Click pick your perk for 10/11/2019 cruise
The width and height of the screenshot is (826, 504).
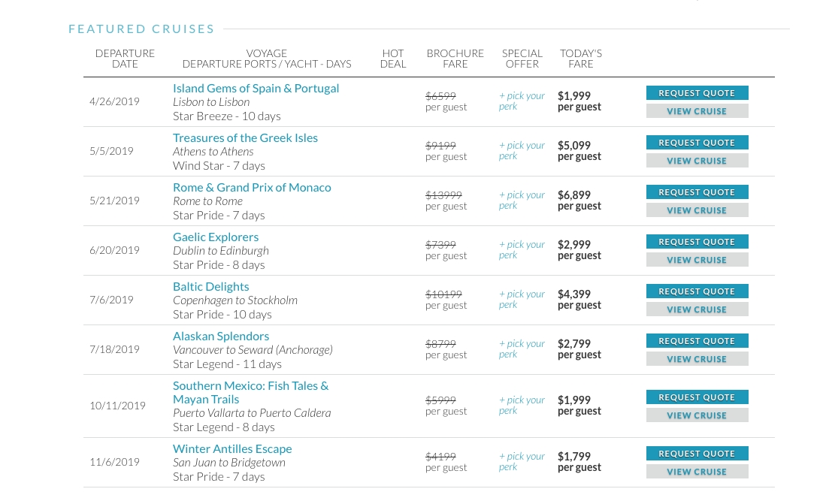(522, 405)
